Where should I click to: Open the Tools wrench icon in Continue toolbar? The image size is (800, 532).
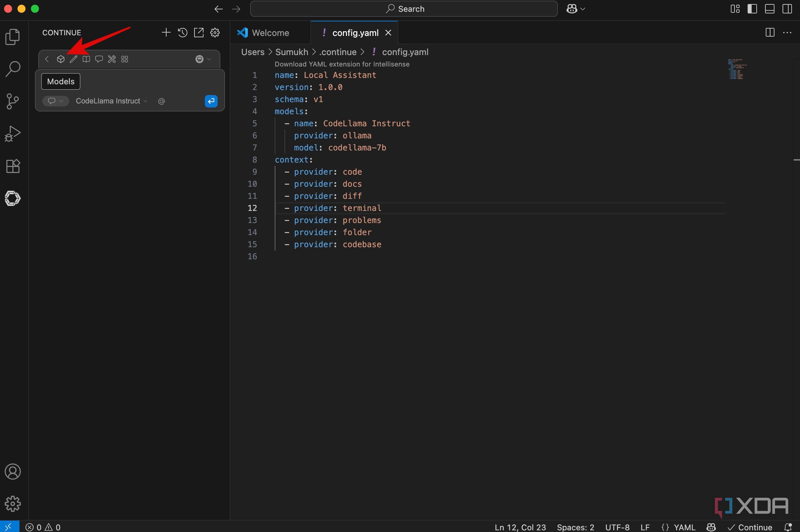click(x=112, y=59)
